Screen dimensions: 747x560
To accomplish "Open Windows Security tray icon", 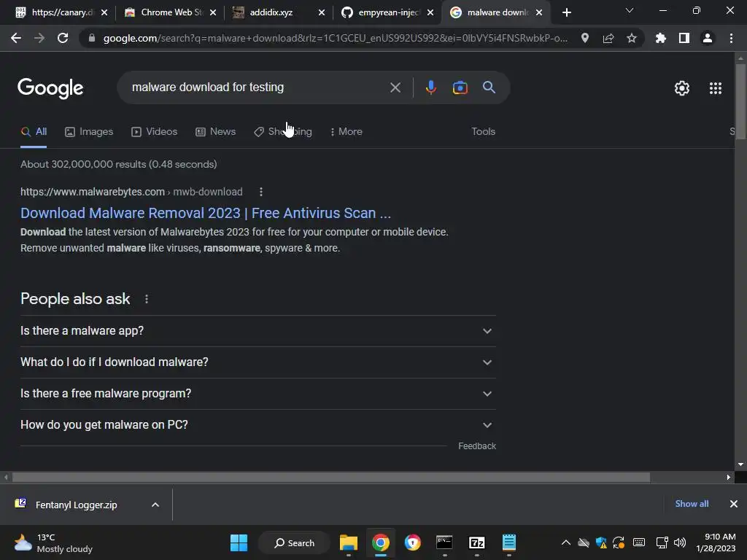I will pyautogui.click(x=601, y=542).
